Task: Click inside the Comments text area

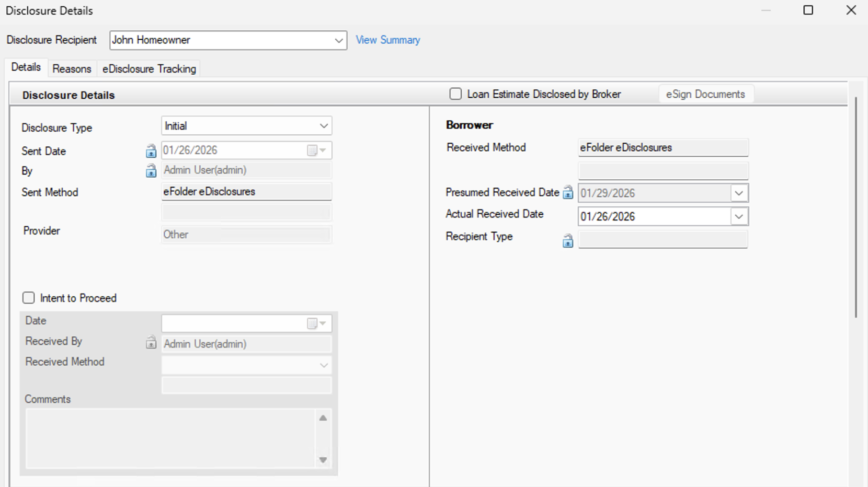Action: click(x=170, y=438)
